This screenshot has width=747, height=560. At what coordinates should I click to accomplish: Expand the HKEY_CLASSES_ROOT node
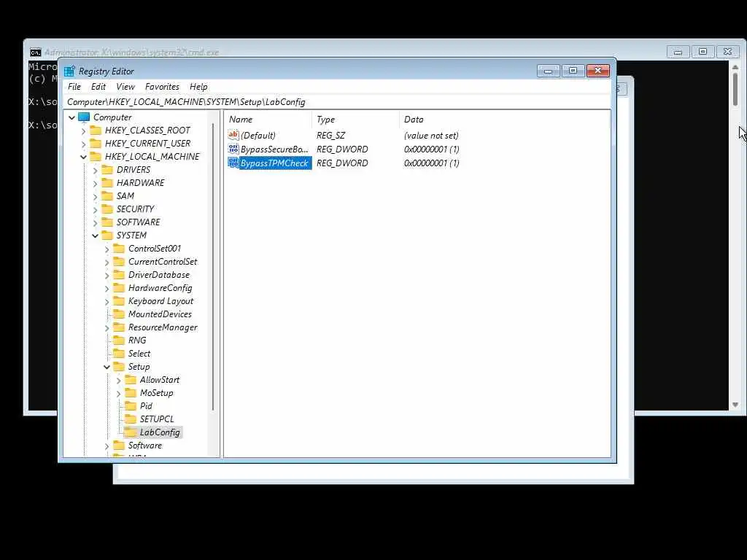coord(84,131)
